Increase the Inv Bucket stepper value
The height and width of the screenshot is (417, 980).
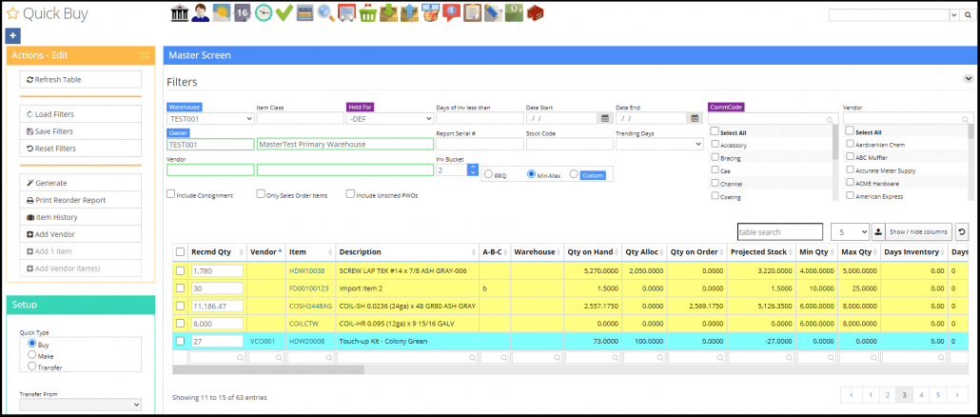click(x=472, y=167)
